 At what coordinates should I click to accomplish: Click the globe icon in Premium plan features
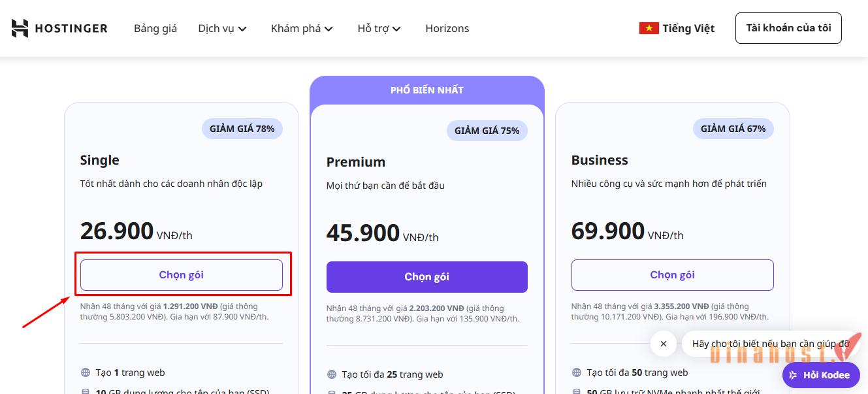(x=330, y=374)
